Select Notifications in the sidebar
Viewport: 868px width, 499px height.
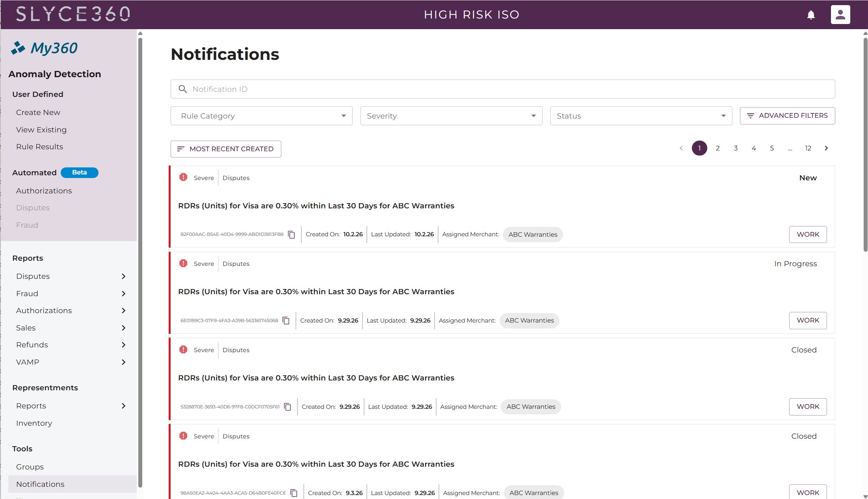point(72,484)
